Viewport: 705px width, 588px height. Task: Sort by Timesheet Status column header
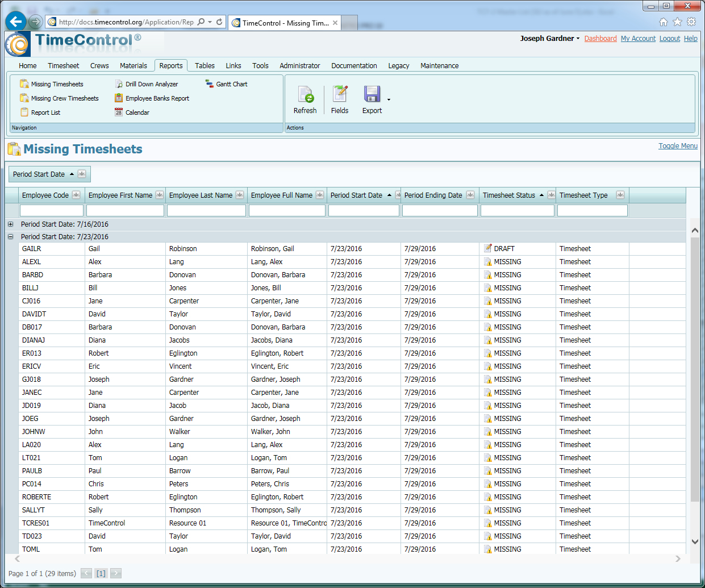[509, 195]
